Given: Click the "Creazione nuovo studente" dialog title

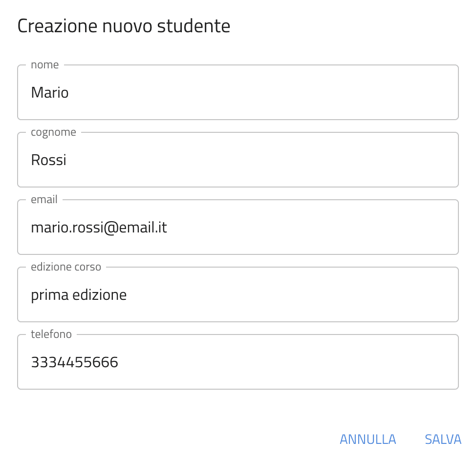Looking at the screenshot, I should [x=124, y=26].
